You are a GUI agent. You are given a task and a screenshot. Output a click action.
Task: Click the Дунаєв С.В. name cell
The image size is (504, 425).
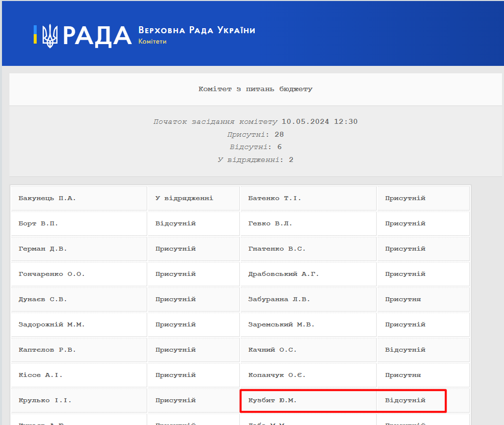(79, 299)
